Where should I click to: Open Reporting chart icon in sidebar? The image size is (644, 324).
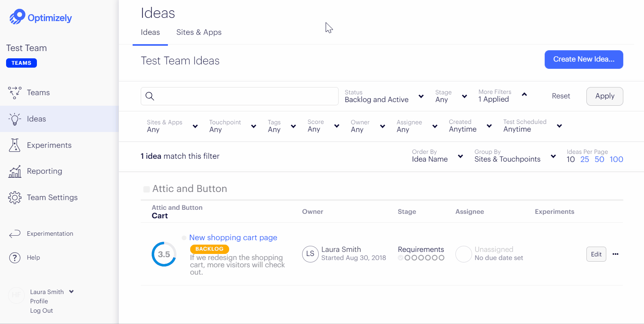[x=15, y=171]
